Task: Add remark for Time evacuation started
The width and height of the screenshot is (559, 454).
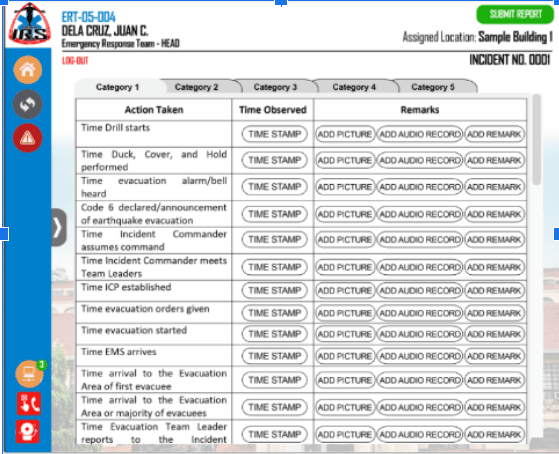Action: pos(494,334)
